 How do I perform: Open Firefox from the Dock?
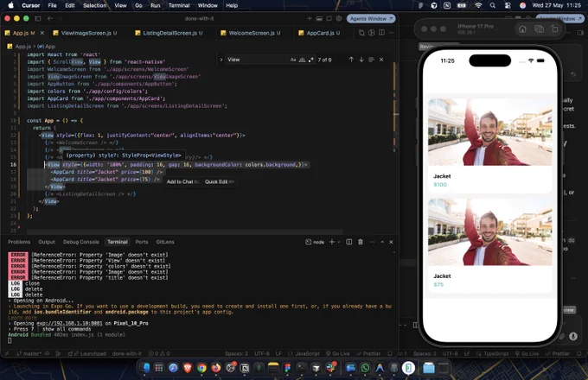pos(216,368)
